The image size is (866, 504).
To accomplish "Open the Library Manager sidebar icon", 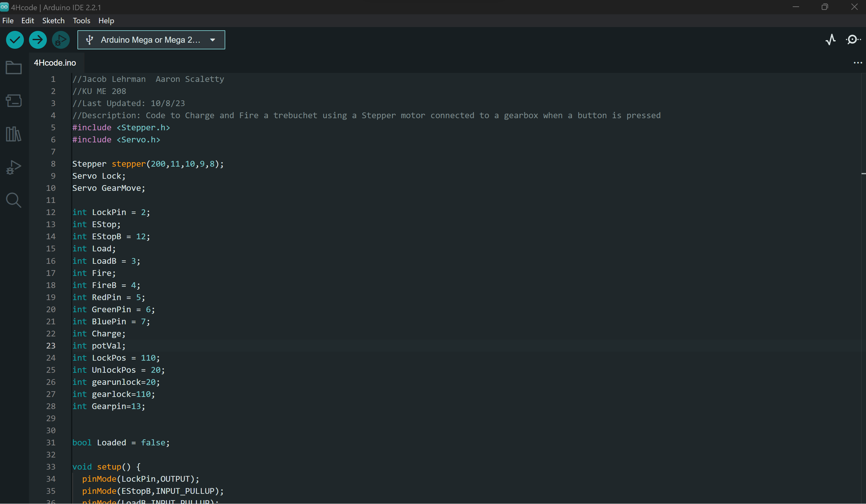I will (x=13, y=134).
